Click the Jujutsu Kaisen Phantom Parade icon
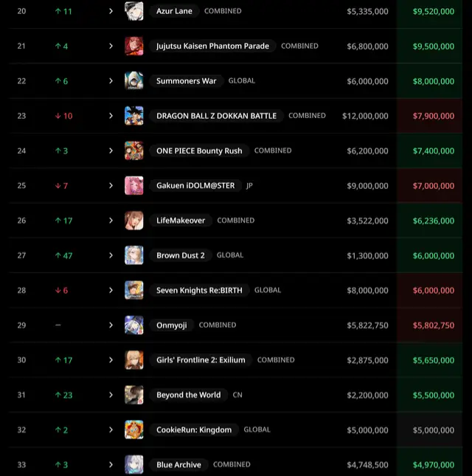The image size is (472, 476). point(134,46)
